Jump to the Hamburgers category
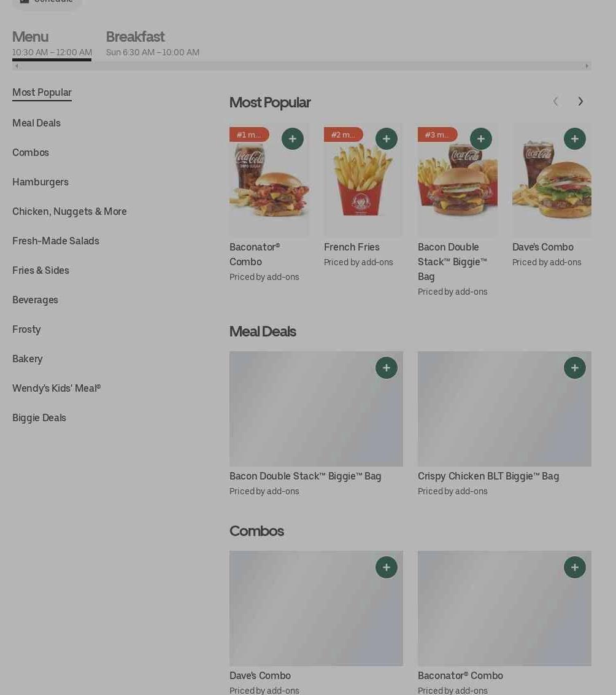The image size is (616, 695). click(x=40, y=182)
